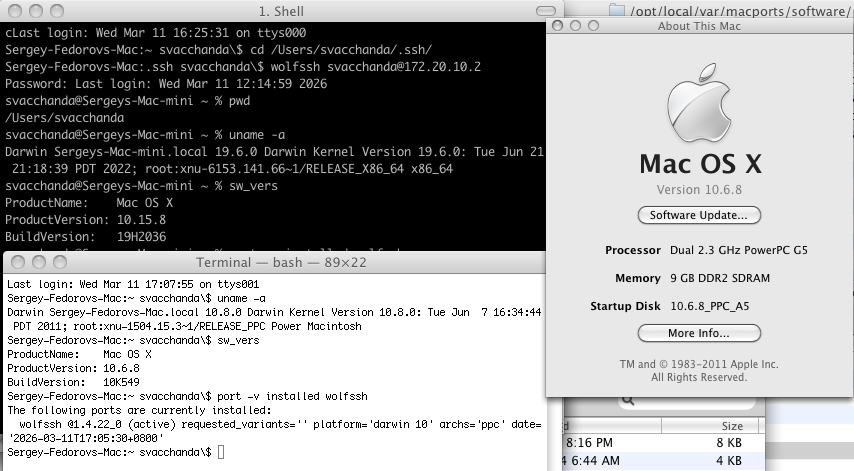Viewport: 854px width, 471px height.
Task: Click BuildVersion: 19H2036 in Shell
Action: 86,236
